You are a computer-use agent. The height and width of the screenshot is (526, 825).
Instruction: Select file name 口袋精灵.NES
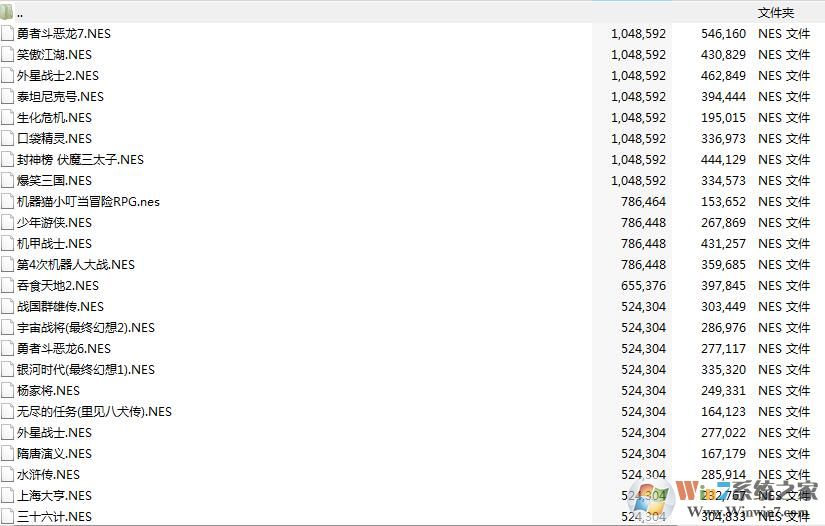(x=54, y=139)
